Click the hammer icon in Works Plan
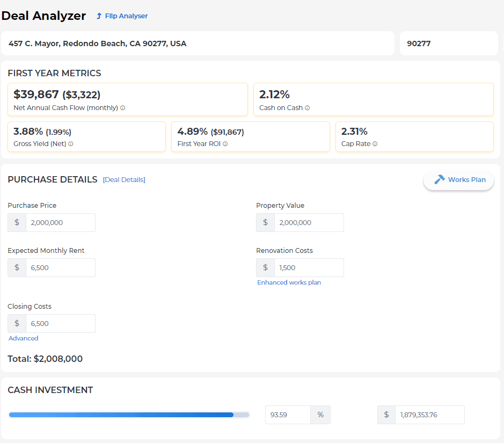Image resolution: width=504 pixels, height=443 pixels. (x=440, y=179)
